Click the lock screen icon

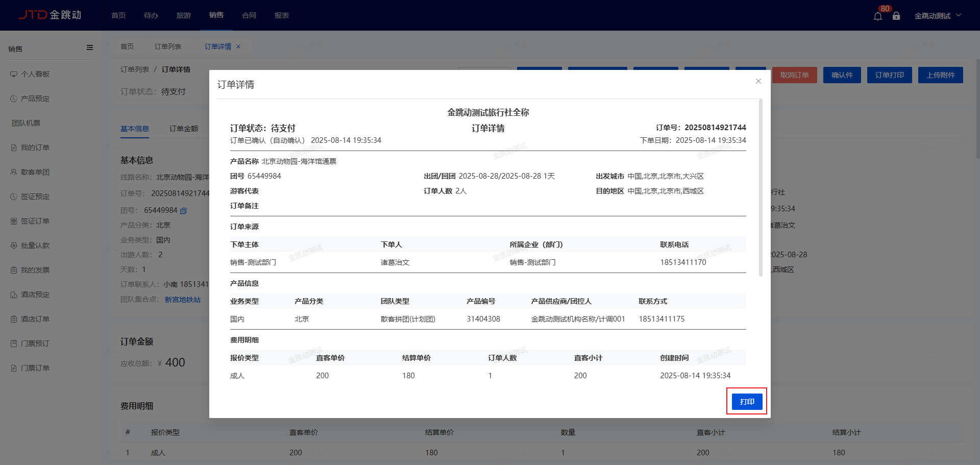tap(896, 16)
